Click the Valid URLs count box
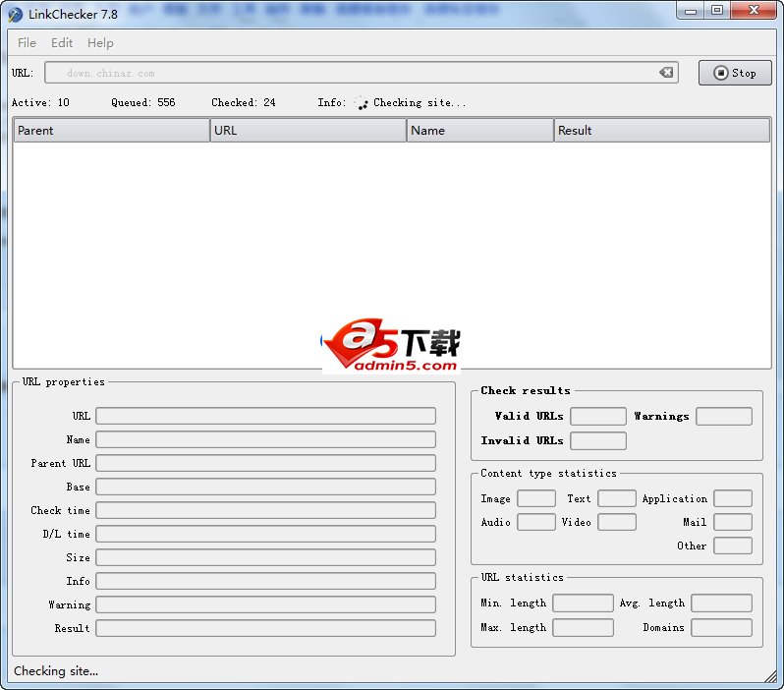The height and width of the screenshot is (690, 784). (x=598, y=417)
